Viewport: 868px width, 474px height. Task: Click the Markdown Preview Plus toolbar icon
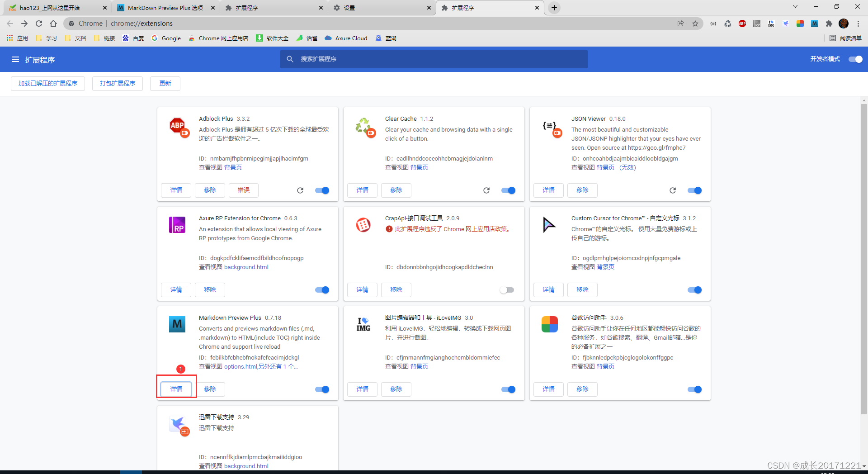[815, 24]
